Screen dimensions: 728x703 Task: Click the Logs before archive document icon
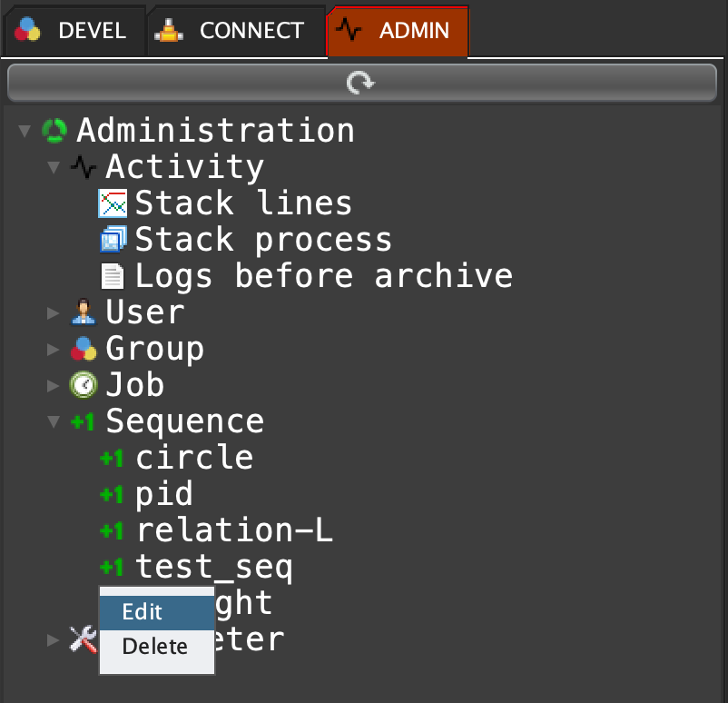[x=113, y=276]
